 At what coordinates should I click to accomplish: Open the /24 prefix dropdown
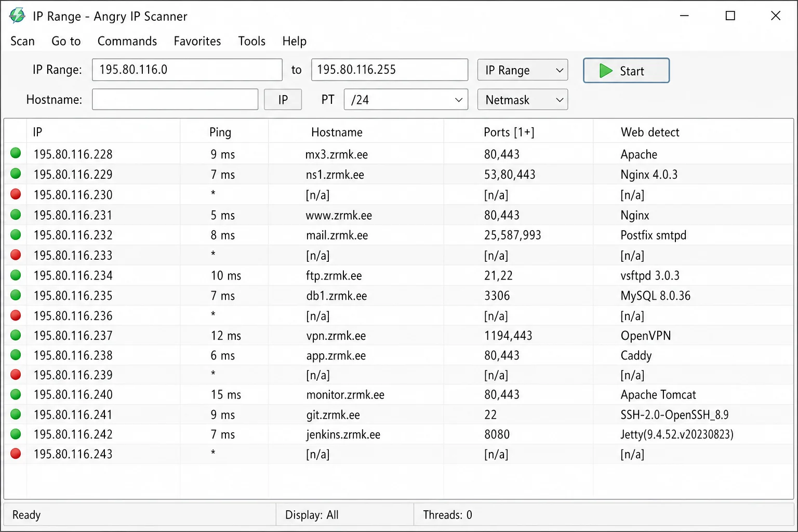click(406, 100)
